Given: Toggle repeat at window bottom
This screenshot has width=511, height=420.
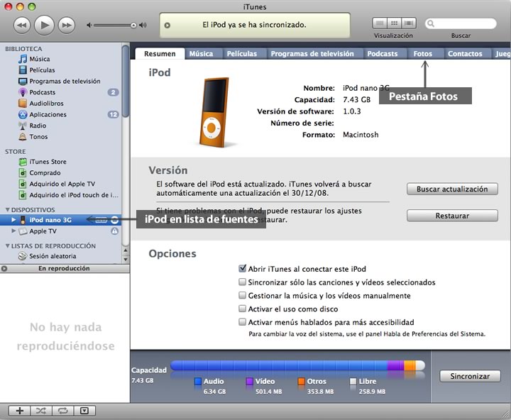Looking at the screenshot, I should [x=63, y=411].
